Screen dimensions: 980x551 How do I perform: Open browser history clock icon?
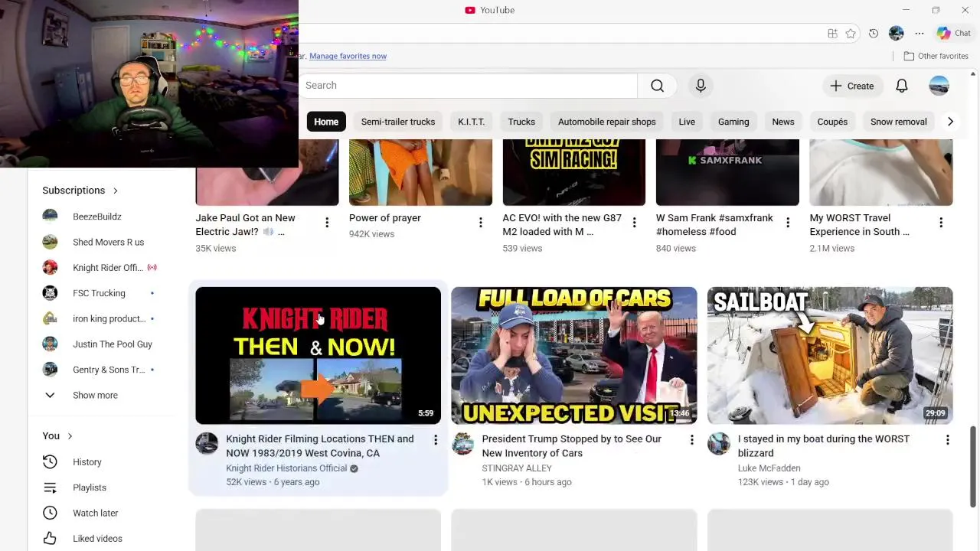click(x=874, y=33)
